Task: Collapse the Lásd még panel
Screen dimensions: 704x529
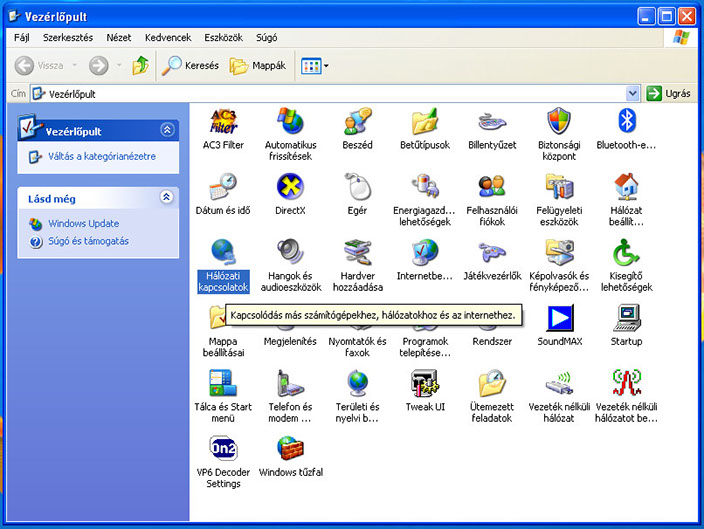Action: coord(167,197)
